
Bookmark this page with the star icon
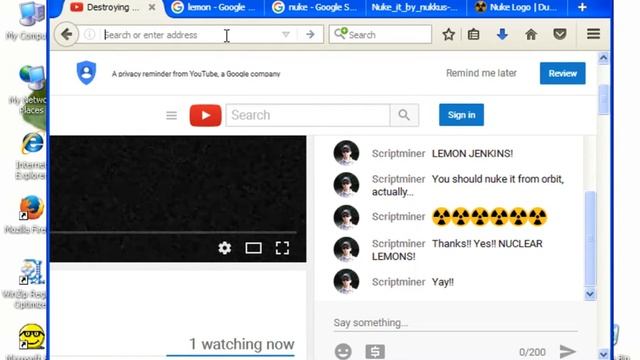pyautogui.click(x=449, y=35)
